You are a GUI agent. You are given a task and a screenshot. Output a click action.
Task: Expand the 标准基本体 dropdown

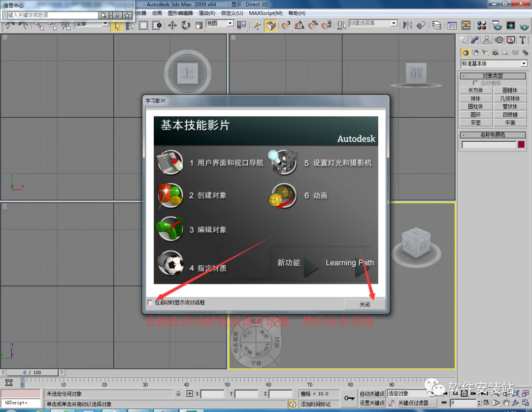pos(494,63)
